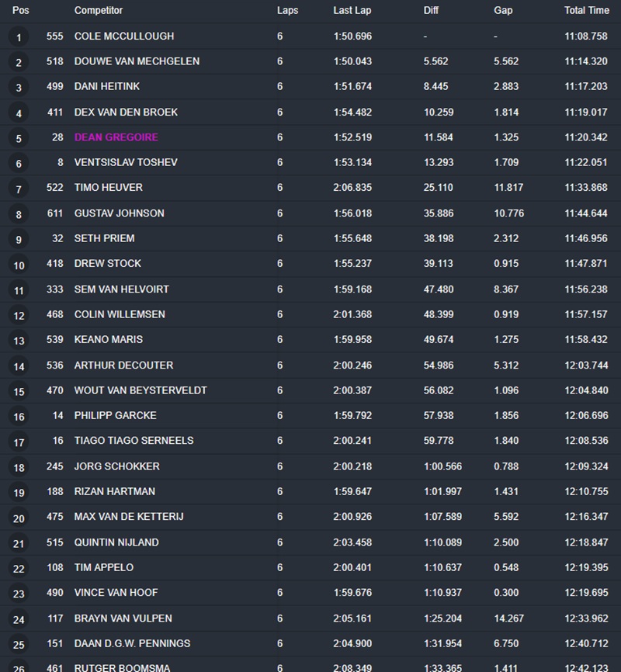
Task: Click the position 20 circle badge
Action: point(19,518)
